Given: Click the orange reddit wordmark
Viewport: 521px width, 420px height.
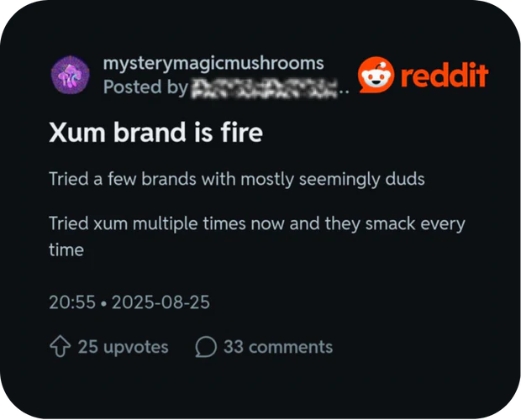Looking at the screenshot, I should [445, 75].
